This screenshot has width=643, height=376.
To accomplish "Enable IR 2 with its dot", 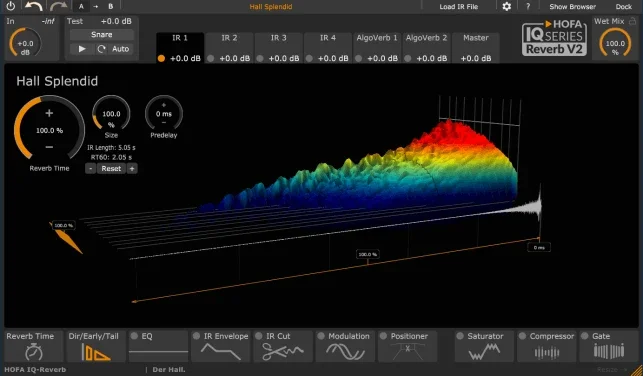I will point(211,59).
